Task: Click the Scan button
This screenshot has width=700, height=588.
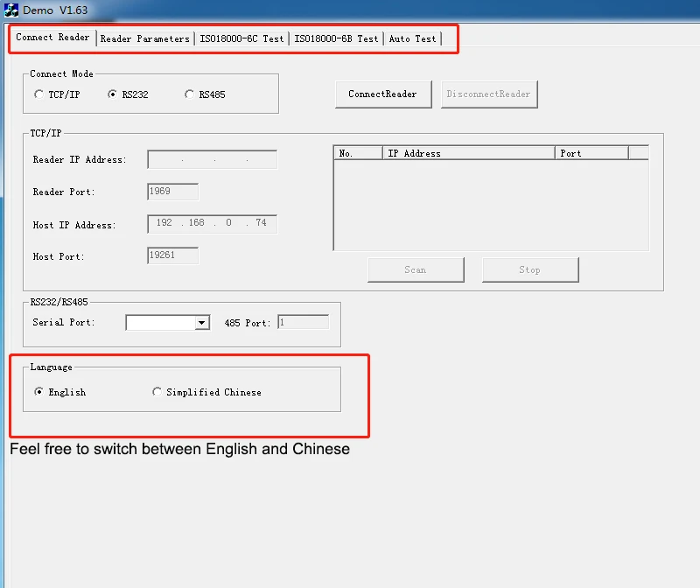Action: [416, 269]
